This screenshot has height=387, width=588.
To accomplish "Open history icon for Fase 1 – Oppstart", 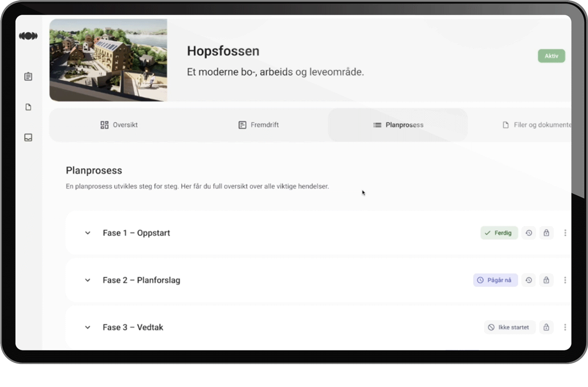I will coord(529,233).
